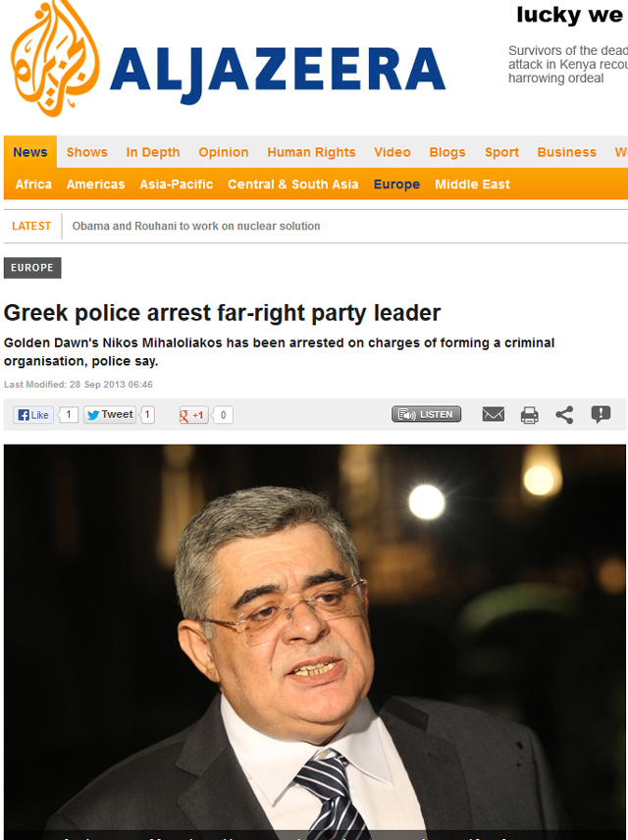628x840 pixels.
Task: Open the Sport section
Action: click(x=501, y=152)
